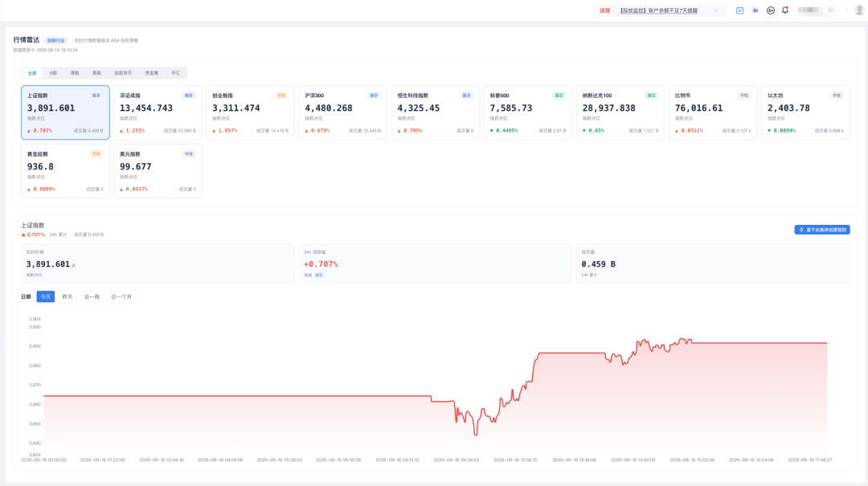Select the 上证指数 card
The image size is (868, 486).
[65, 112]
